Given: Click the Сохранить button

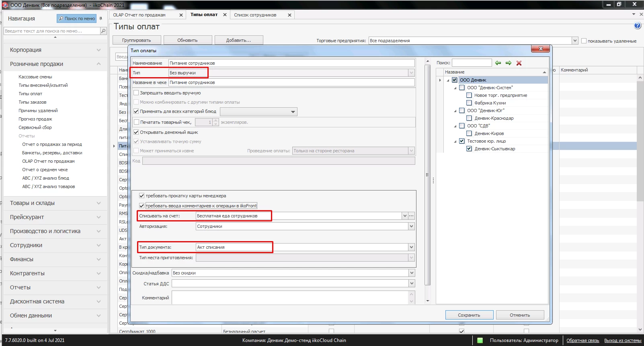Looking at the screenshot, I should [x=469, y=315].
